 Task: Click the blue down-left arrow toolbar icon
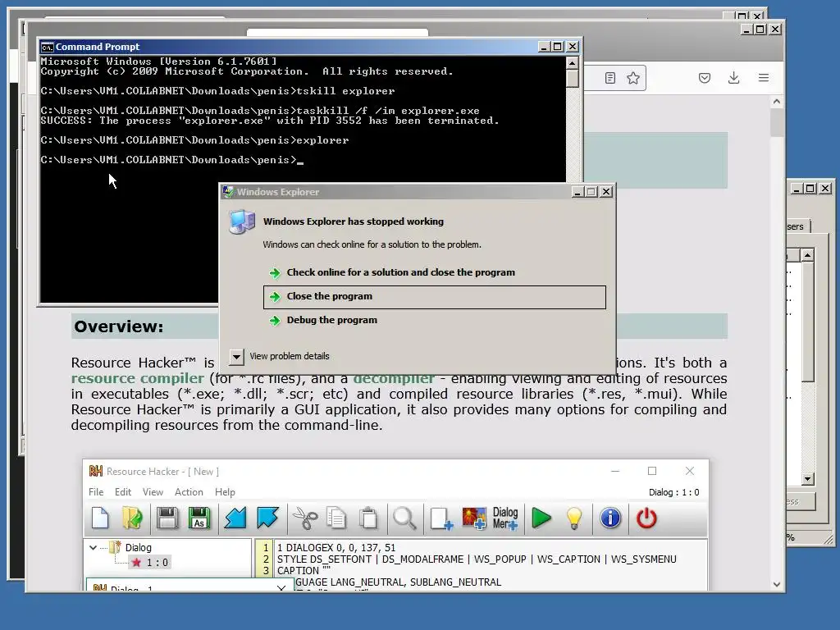pos(235,518)
